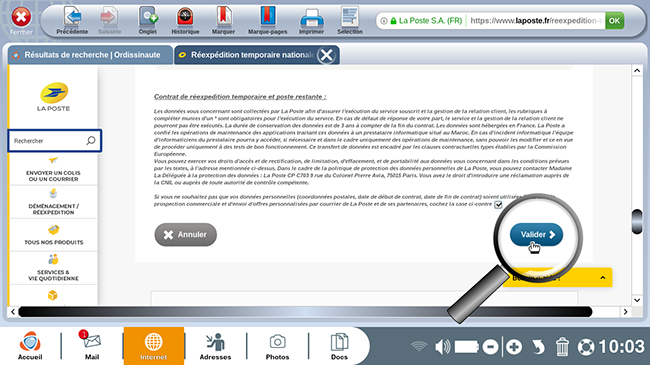Click the vertical scrollbar up arrow
The width and height of the screenshot is (650, 365).
pyautogui.click(x=637, y=71)
